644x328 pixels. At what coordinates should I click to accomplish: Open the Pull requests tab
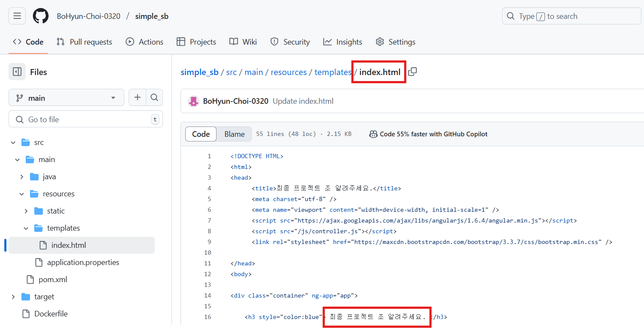tap(84, 42)
